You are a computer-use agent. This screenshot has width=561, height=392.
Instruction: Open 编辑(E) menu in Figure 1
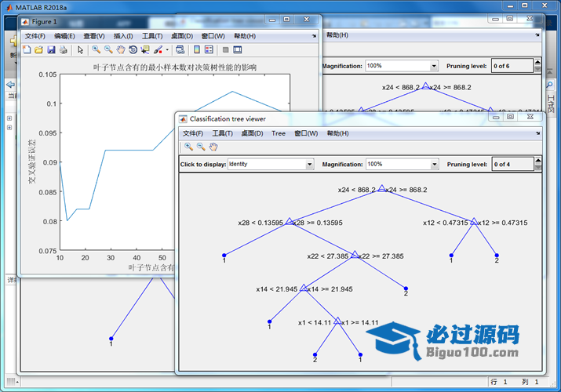pyautogui.click(x=64, y=36)
